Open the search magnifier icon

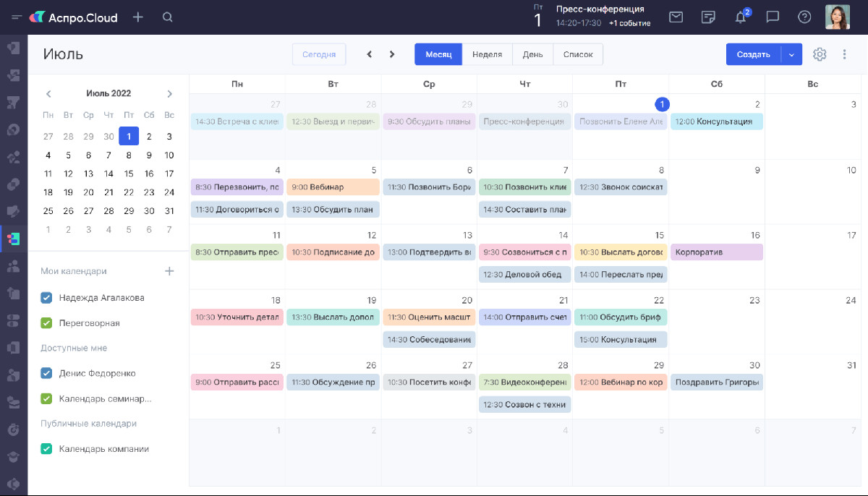168,17
